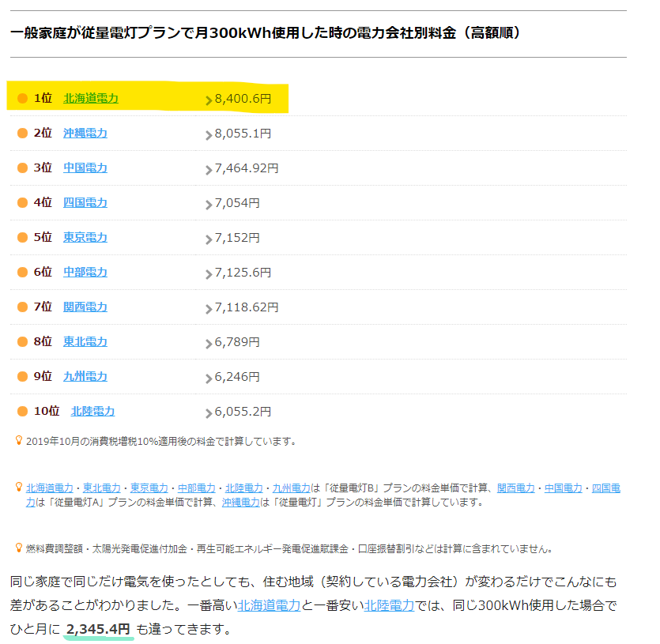Follow 中国電力 link in the footnote
Viewport: 660px width, 644px height.
point(564,488)
